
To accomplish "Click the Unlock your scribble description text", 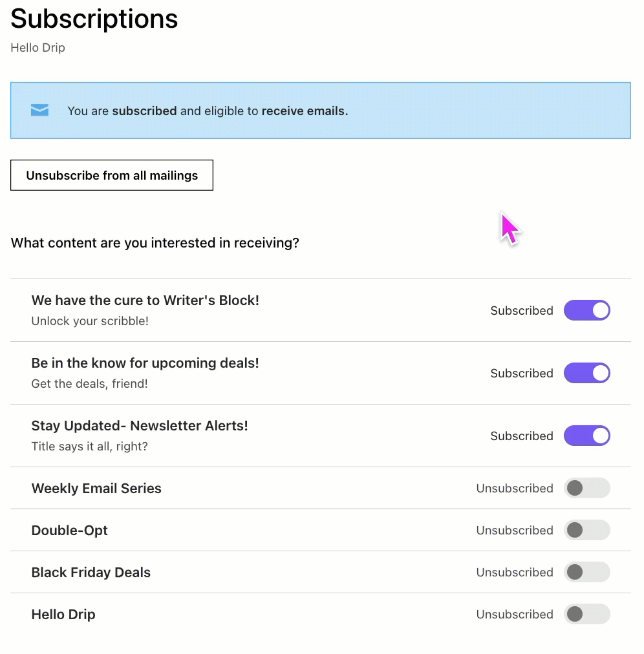I will pos(89,321).
